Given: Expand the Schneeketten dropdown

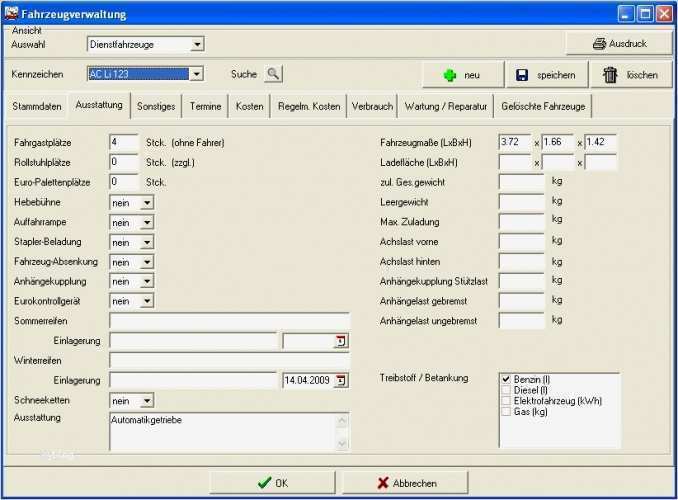Looking at the screenshot, I should tap(147, 401).
